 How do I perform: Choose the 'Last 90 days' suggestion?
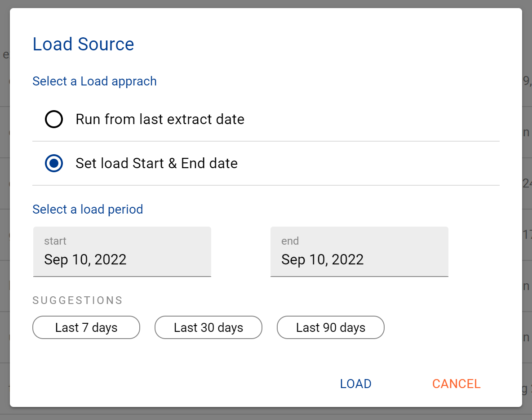tap(330, 327)
